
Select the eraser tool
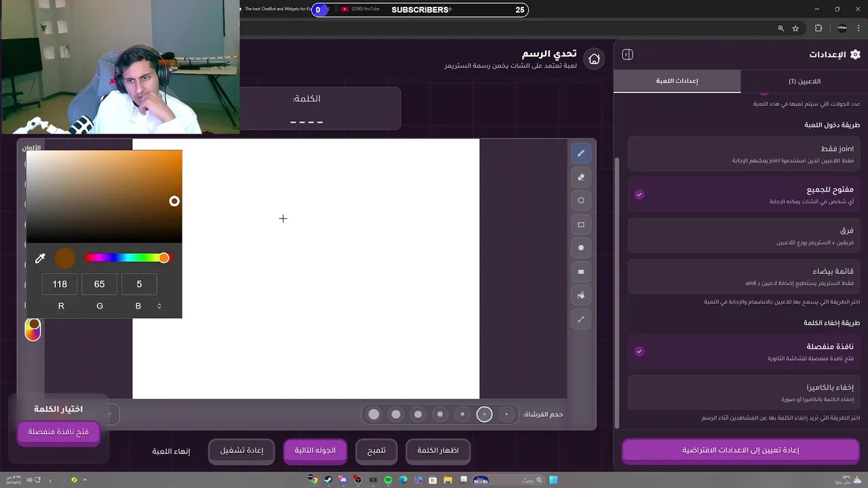pyautogui.click(x=581, y=177)
